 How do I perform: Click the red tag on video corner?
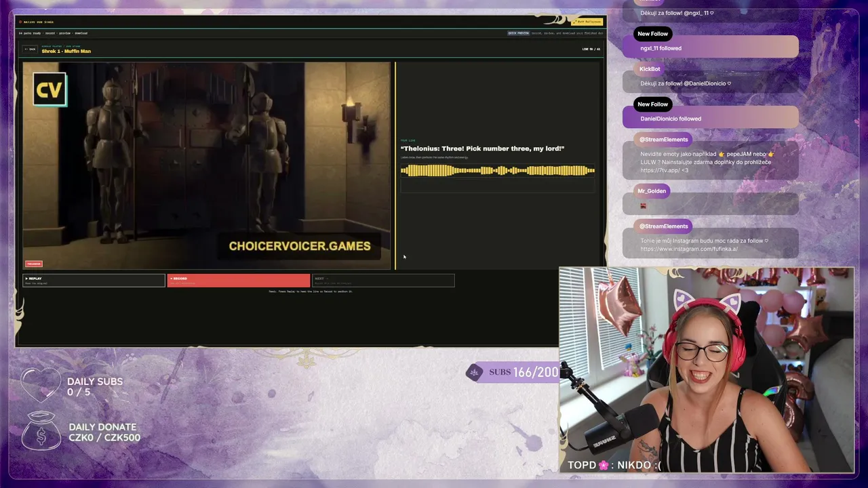pos(33,264)
